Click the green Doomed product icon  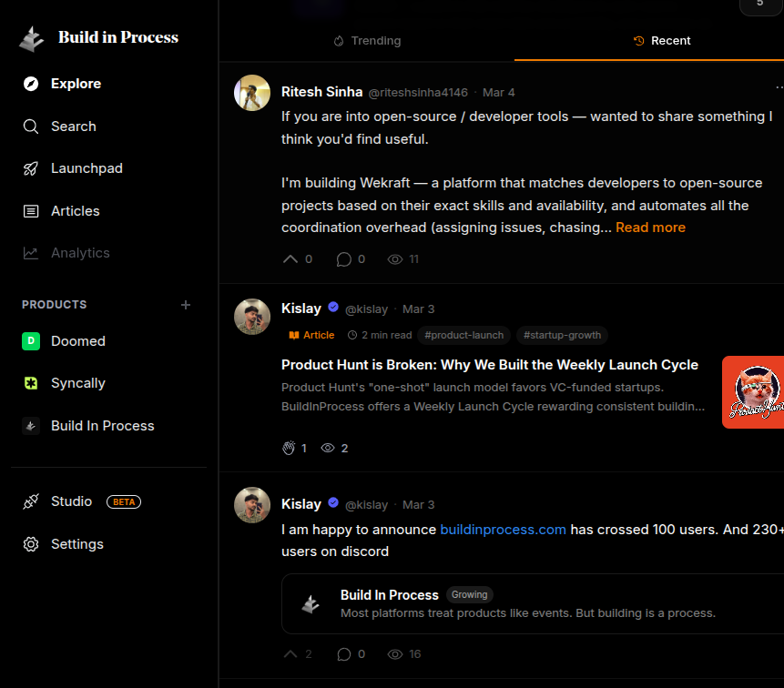(x=31, y=341)
